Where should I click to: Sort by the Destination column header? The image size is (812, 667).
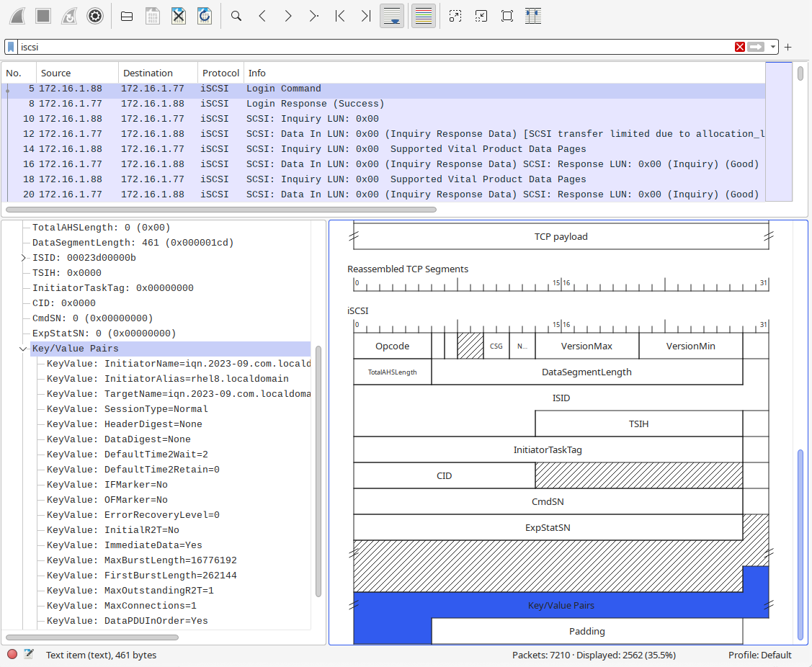pos(158,73)
